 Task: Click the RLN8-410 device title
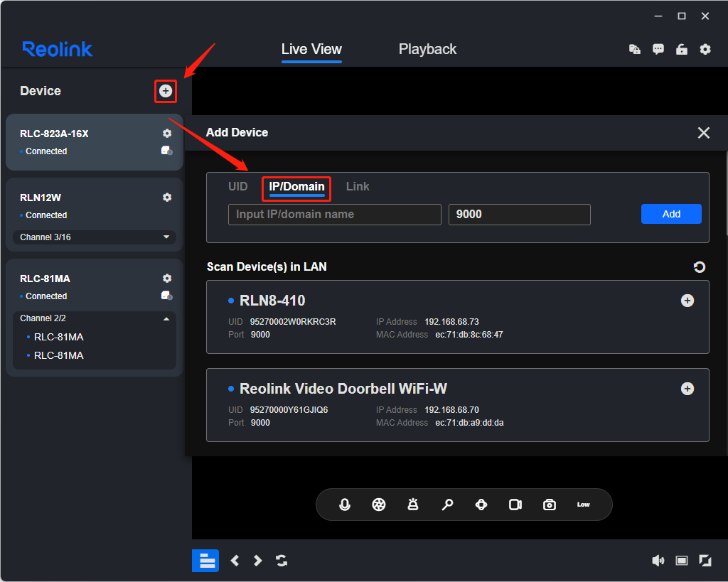[272, 301]
